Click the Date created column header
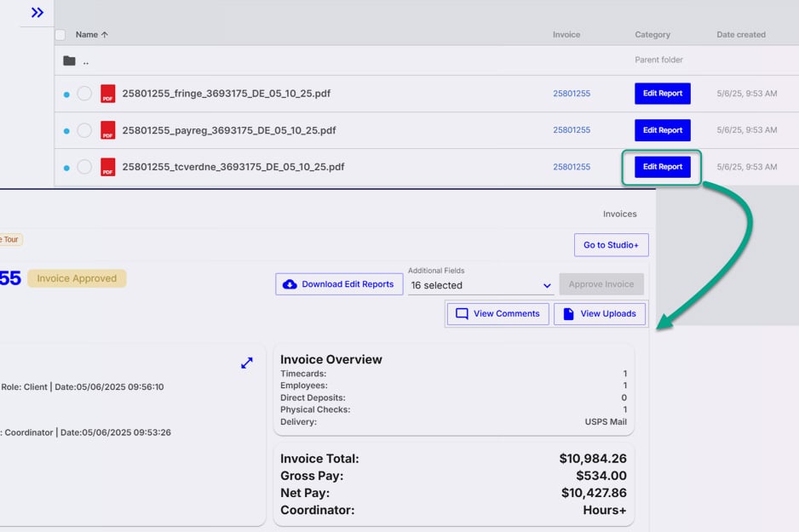This screenshot has width=799, height=532. tap(740, 35)
